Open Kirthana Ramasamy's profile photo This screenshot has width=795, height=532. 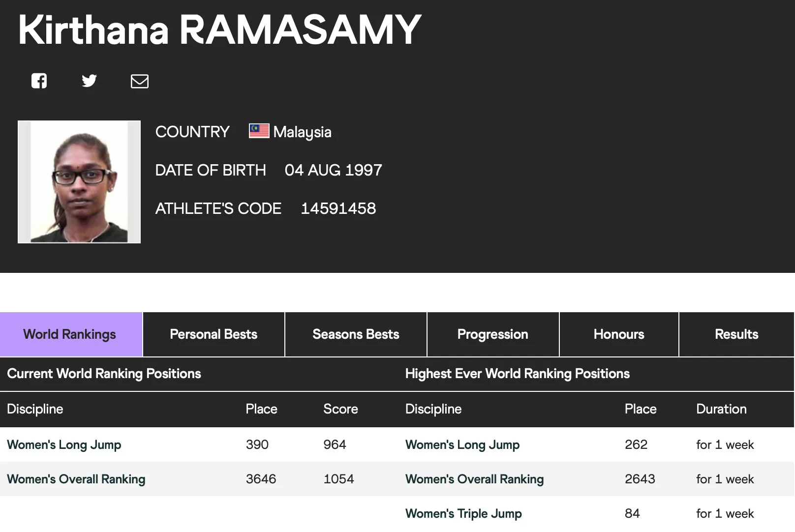click(79, 182)
